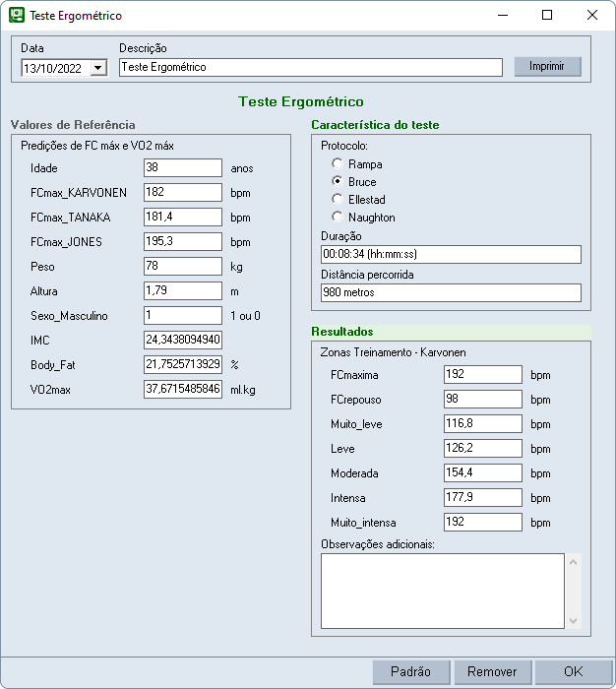
Task: Click the Distância percorrida field
Action: [x=450, y=292]
